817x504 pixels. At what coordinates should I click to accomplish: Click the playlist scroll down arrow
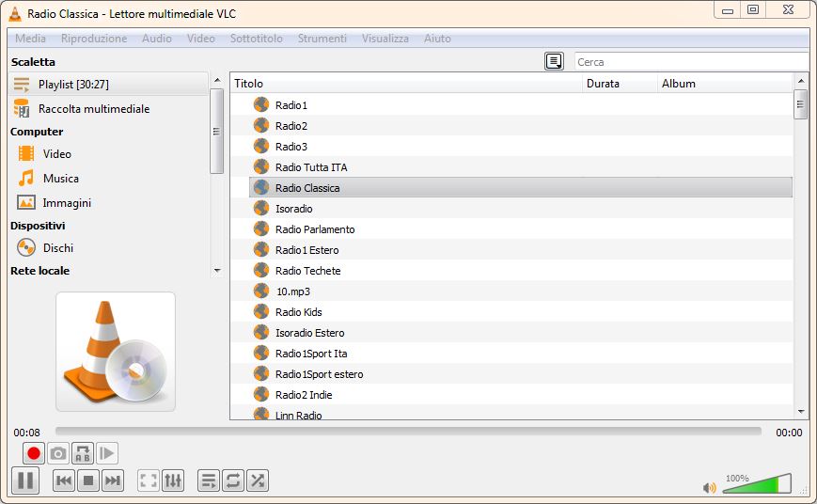pos(801,412)
